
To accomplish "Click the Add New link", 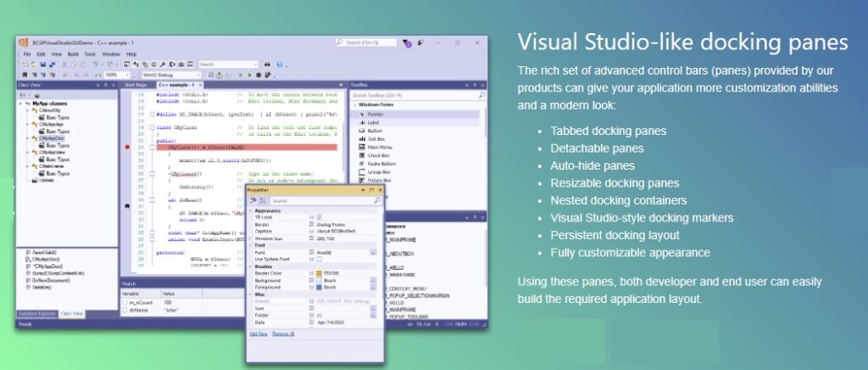I will point(259,334).
